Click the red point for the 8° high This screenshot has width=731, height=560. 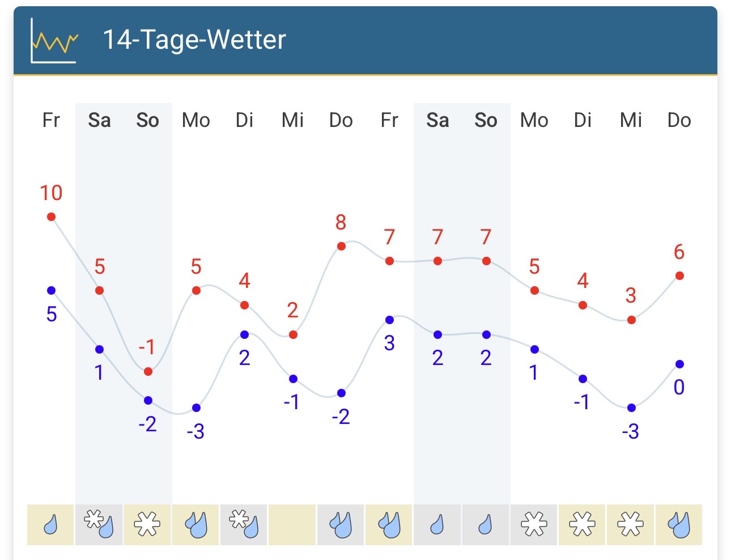point(341,246)
